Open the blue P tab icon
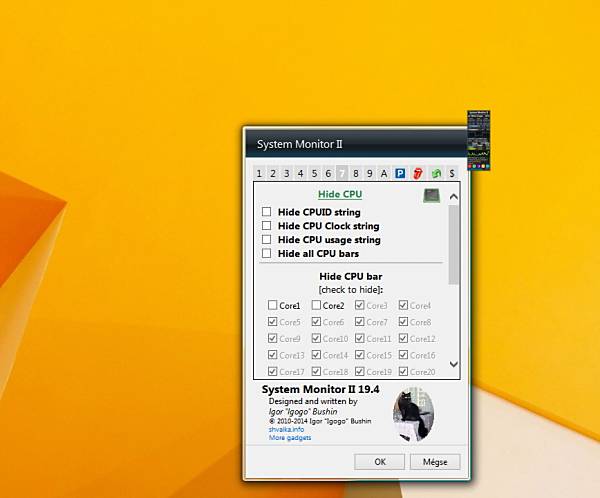600x498 pixels. pos(400,173)
